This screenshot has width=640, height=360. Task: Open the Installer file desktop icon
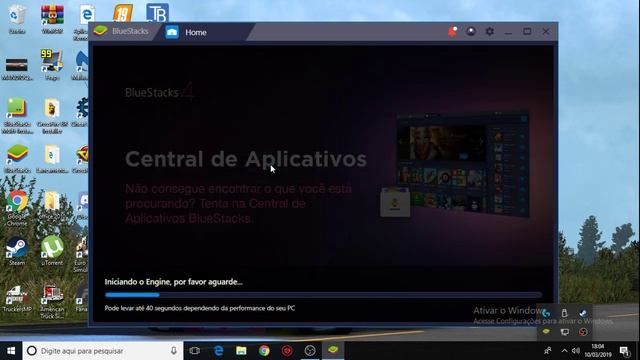tap(52, 116)
